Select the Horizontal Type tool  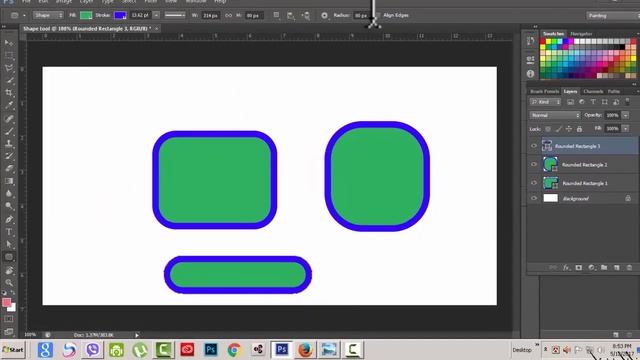pyautogui.click(x=9, y=232)
